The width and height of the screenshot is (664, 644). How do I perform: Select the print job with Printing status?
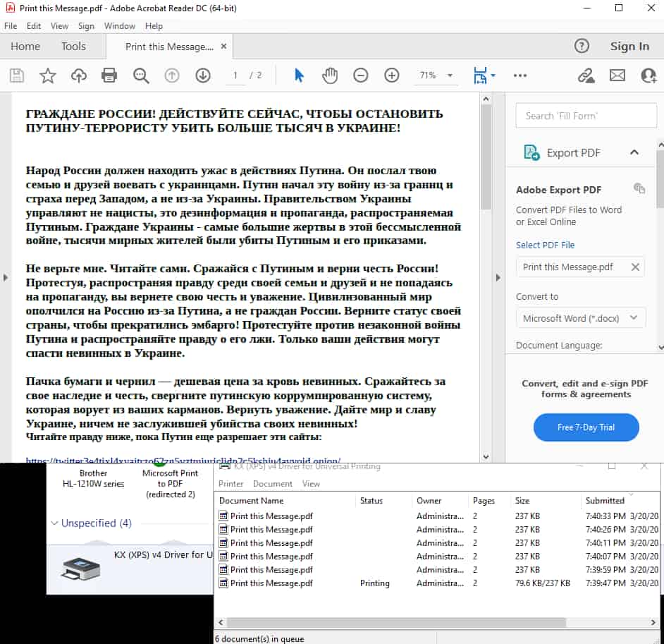click(x=271, y=583)
